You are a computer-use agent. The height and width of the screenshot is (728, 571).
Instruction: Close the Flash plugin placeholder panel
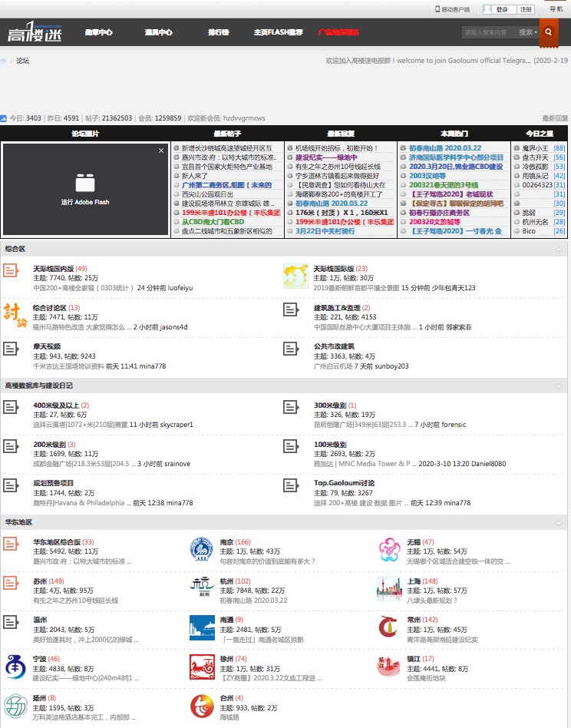click(161, 151)
